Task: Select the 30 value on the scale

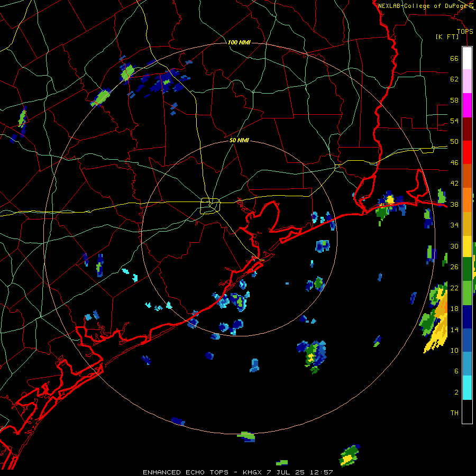Action: pos(454,246)
